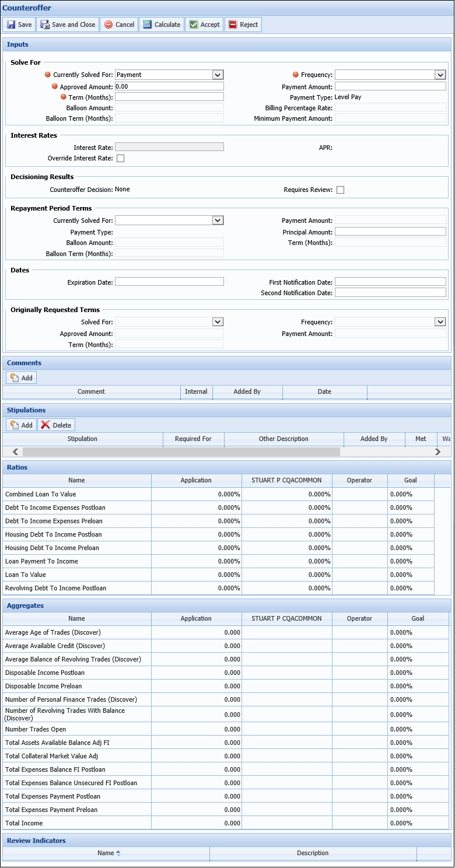This screenshot has height=868, width=455.
Task: Add a new comment in Comments section
Action: pyautogui.click(x=22, y=378)
